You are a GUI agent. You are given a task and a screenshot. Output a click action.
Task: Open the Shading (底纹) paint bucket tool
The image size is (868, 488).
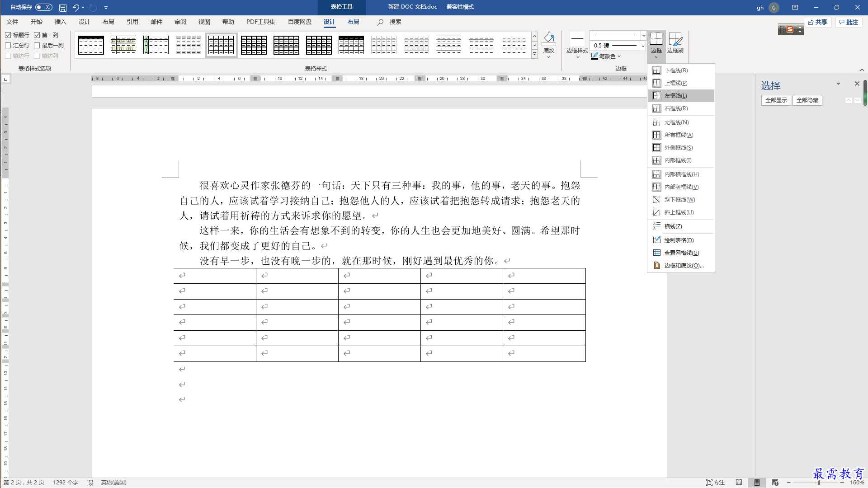point(549,44)
